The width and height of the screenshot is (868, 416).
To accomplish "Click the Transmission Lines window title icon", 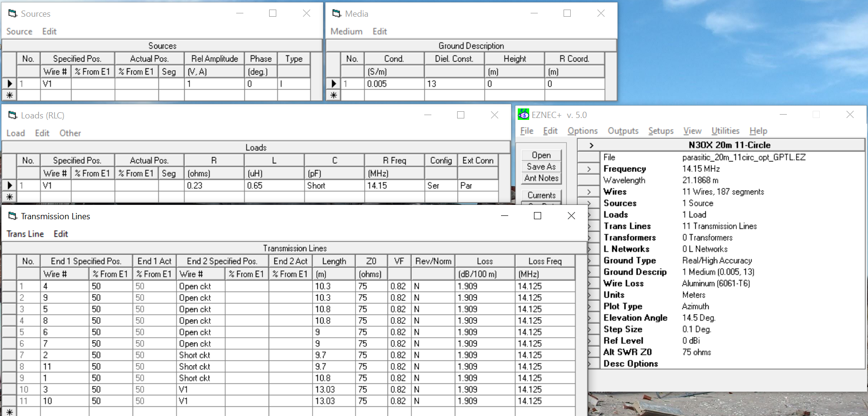I will tap(13, 216).
